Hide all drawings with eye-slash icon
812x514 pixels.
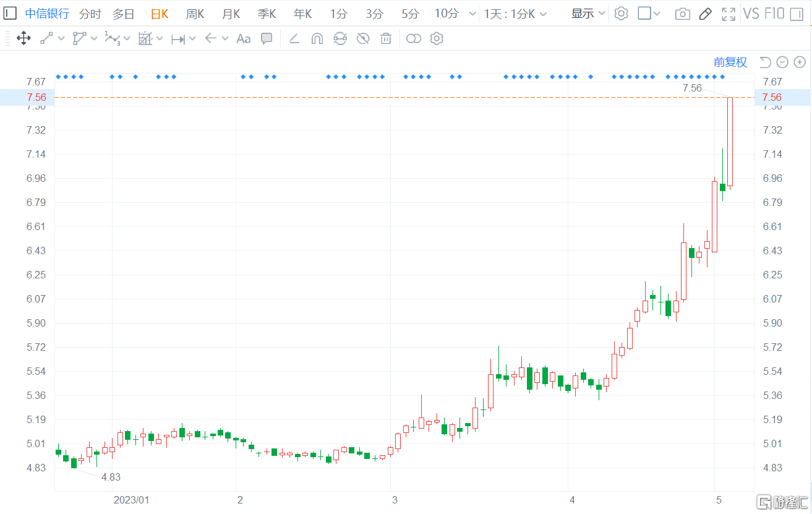(363, 38)
